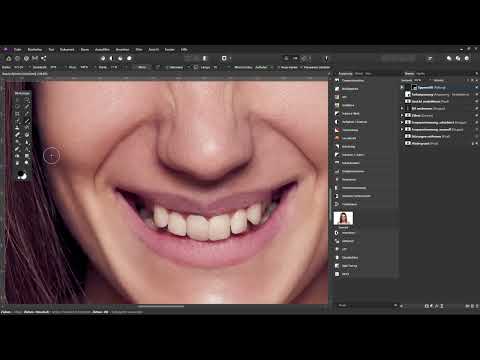Open the Filter menu
This screenshot has width=480, height=360.
(139, 50)
